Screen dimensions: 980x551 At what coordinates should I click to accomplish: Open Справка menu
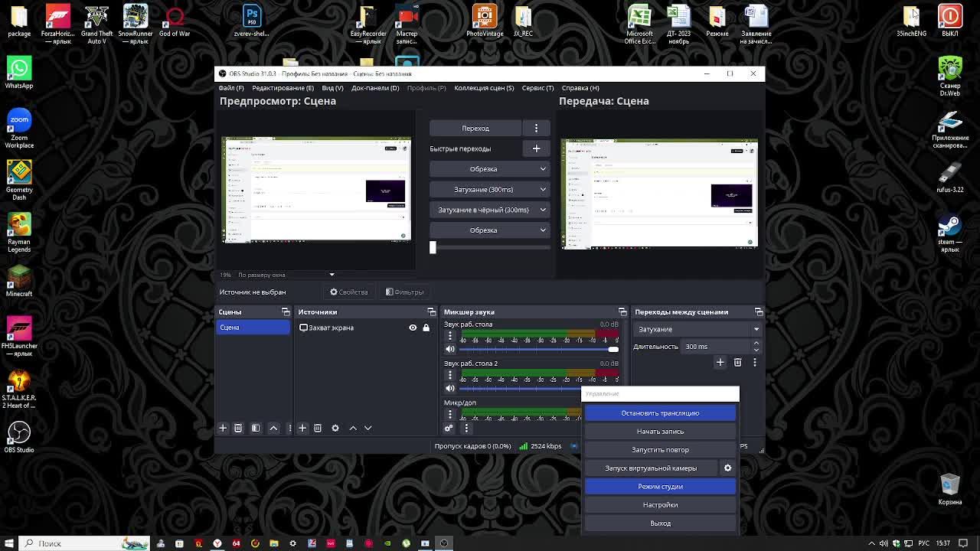tap(580, 88)
